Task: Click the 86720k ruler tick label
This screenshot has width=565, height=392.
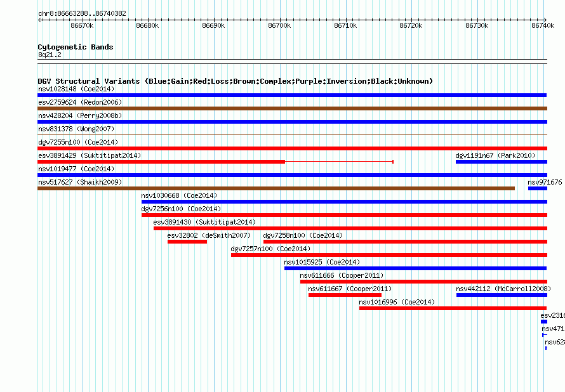Action: [411, 25]
